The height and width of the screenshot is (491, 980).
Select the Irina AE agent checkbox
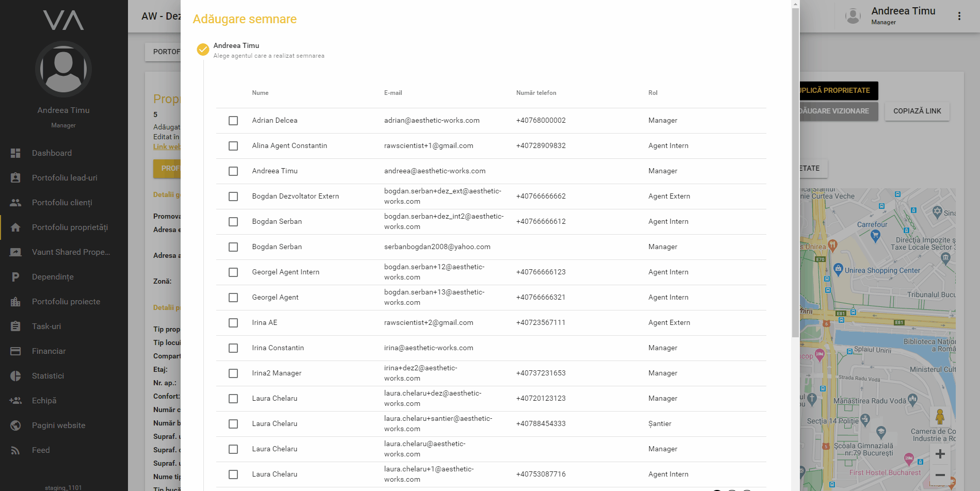click(x=233, y=323)
